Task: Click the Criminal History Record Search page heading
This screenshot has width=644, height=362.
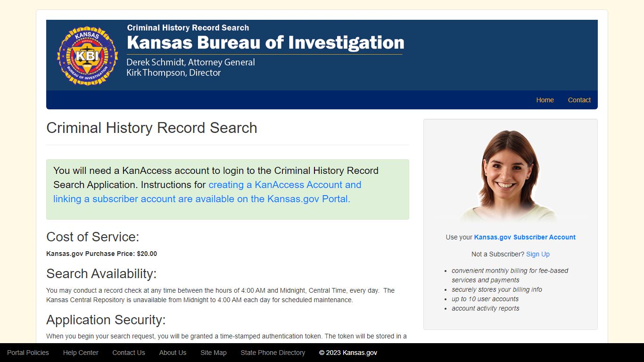Action: 152,128
